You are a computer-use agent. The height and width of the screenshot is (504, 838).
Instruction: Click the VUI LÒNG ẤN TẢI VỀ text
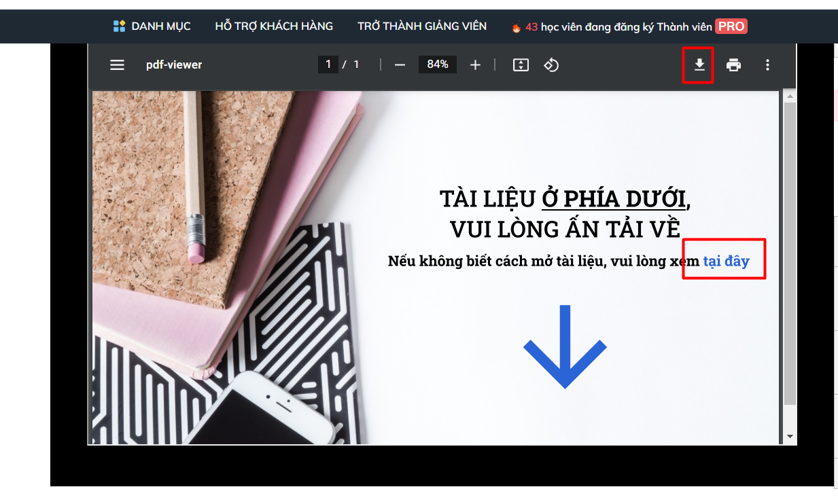tap(565, 229)
